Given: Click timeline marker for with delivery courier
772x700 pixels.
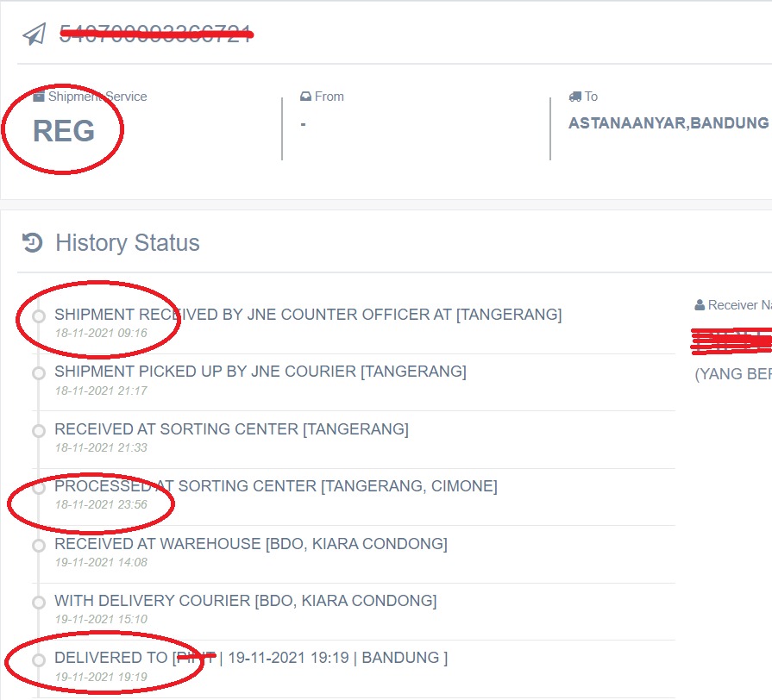Looking at the screenshot, I should click(x=39, y=603).
